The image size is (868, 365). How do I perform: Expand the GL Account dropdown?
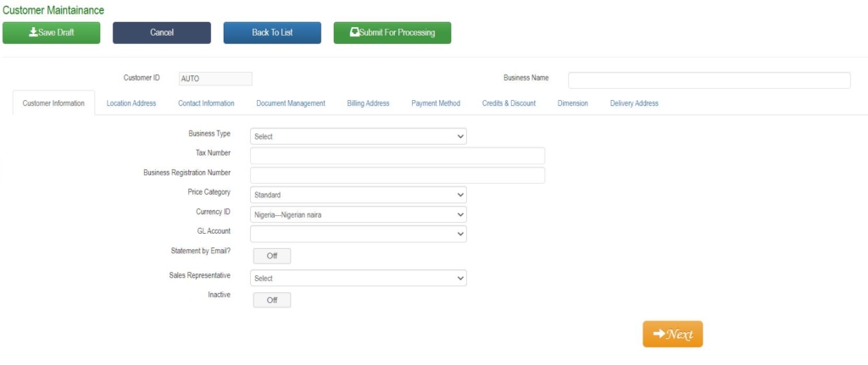coord(359,234)
